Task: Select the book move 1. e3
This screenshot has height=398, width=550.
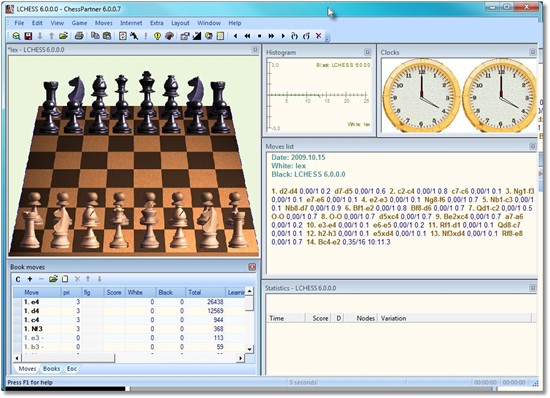Action: tap(129, 338)
